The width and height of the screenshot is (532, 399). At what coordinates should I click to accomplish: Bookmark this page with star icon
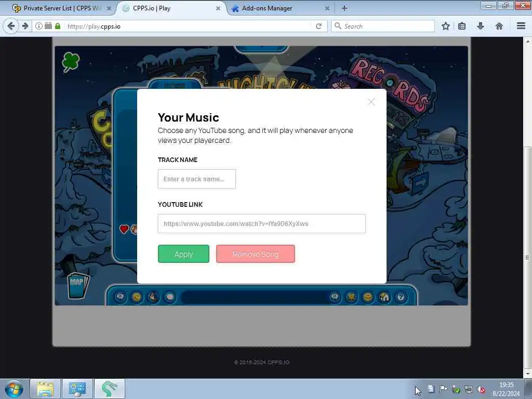(x=445, y=26)
